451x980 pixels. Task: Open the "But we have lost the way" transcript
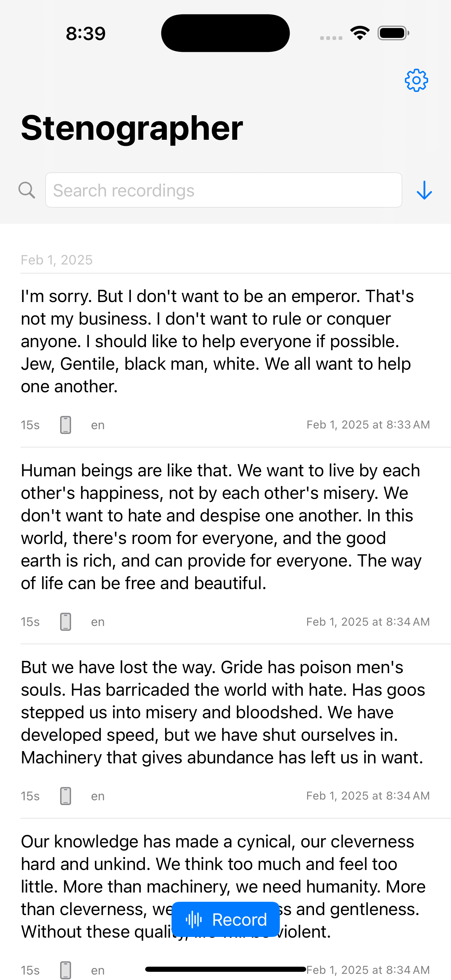click(x=222, y=712)
